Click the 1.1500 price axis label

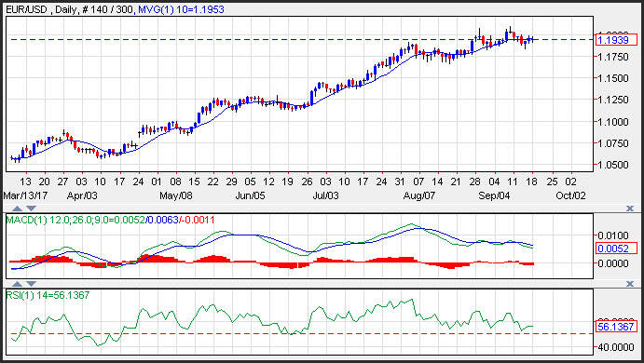pos(613,78)
